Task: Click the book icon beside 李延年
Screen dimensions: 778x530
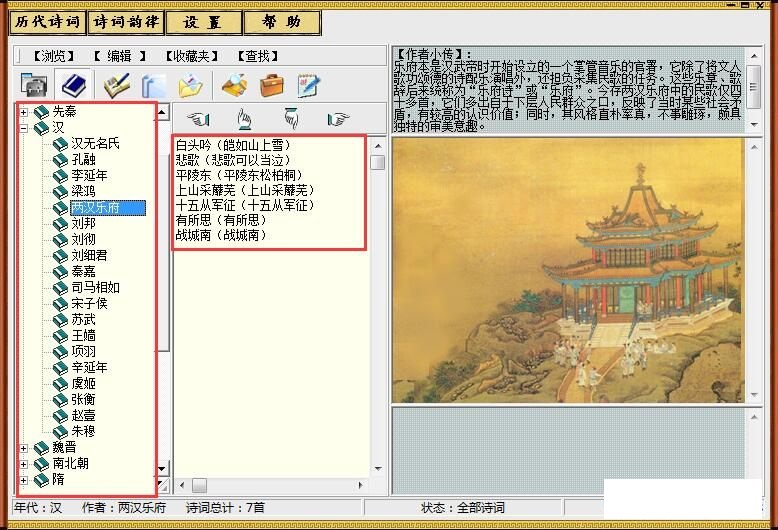Action: [x=61, y=176]
